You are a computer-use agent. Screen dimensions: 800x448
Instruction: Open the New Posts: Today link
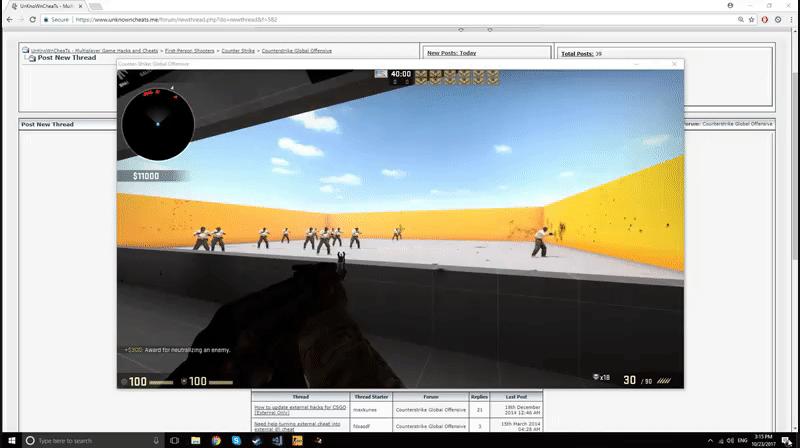[x=452, y=53]
